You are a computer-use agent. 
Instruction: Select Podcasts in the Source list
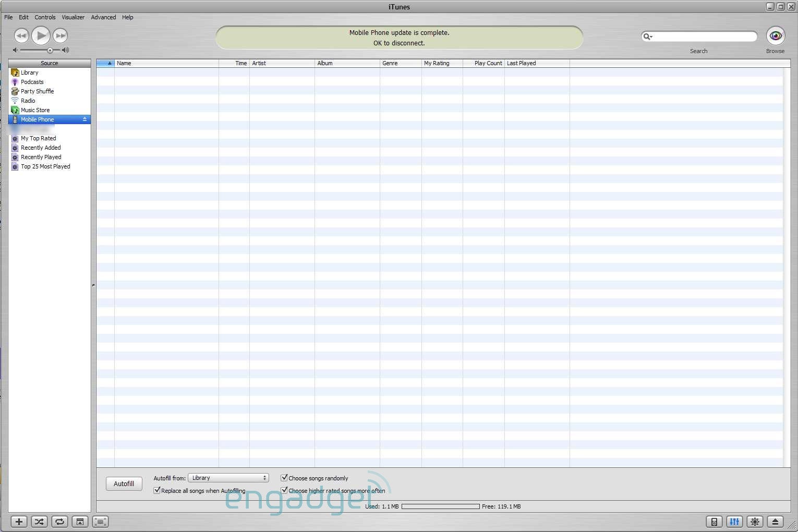click(x=50, y=82)
